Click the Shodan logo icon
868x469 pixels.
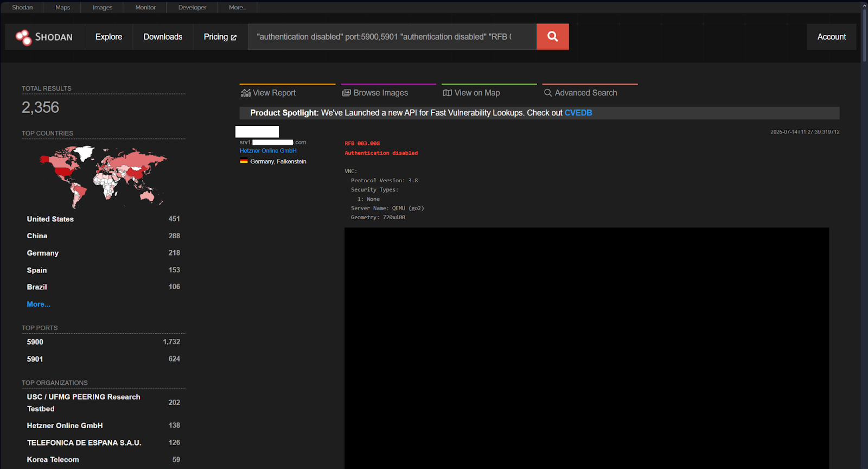pos(23,37)
